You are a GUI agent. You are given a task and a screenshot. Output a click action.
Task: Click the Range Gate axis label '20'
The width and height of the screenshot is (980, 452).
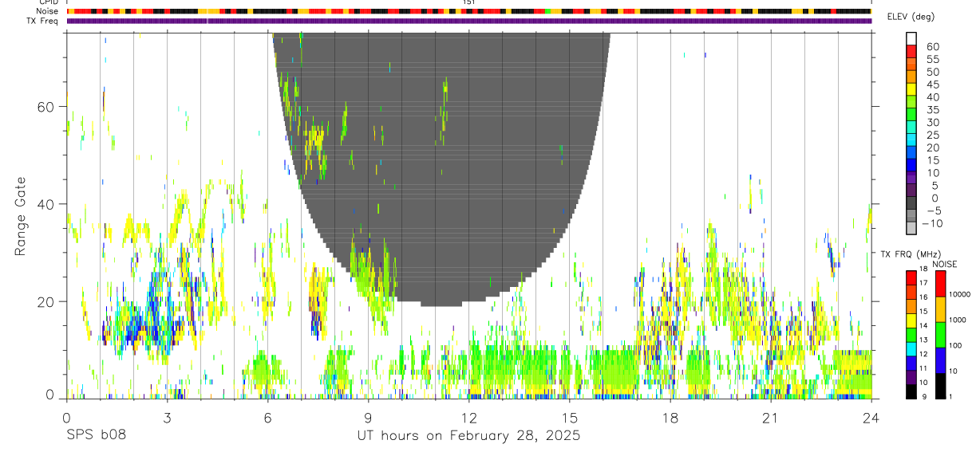(x=45, y=301)
